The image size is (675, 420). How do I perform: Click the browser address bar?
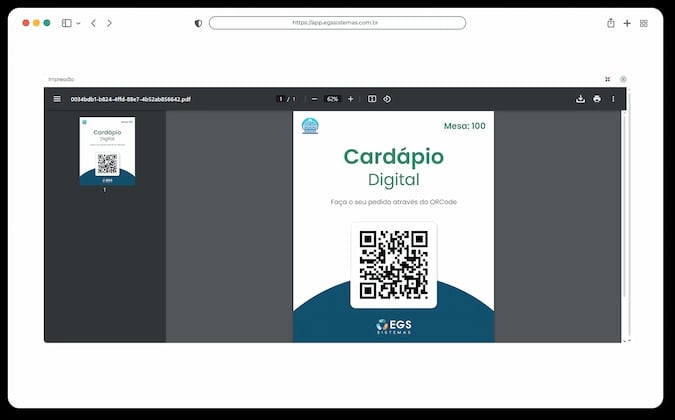[337, 23]
